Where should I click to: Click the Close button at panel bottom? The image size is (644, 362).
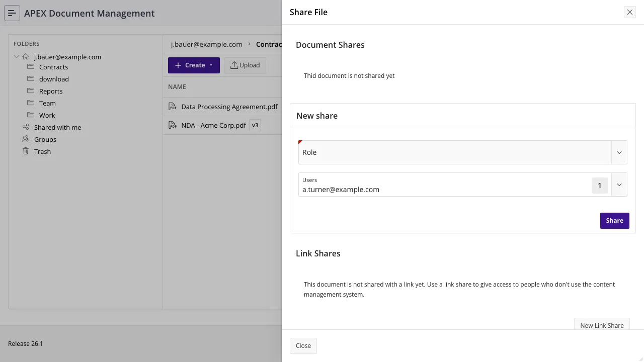pyautogui.click(x=303, y=346)
